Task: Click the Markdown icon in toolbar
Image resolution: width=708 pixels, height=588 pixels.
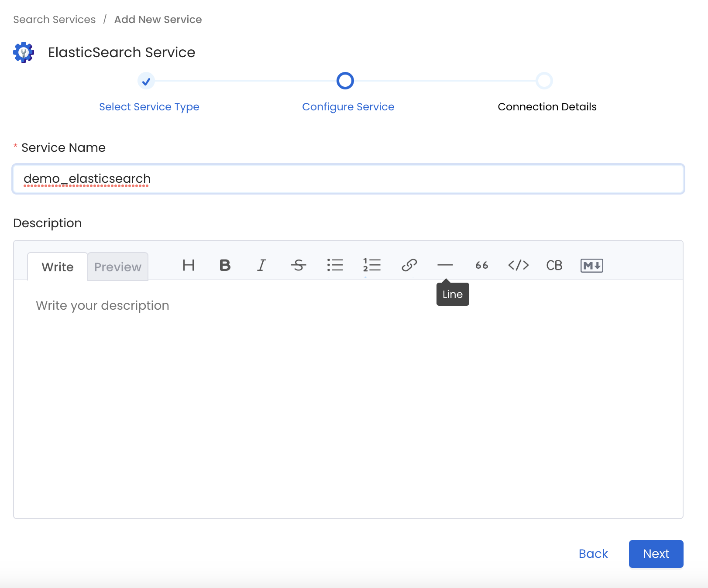Action: click(x=591, y=265)
